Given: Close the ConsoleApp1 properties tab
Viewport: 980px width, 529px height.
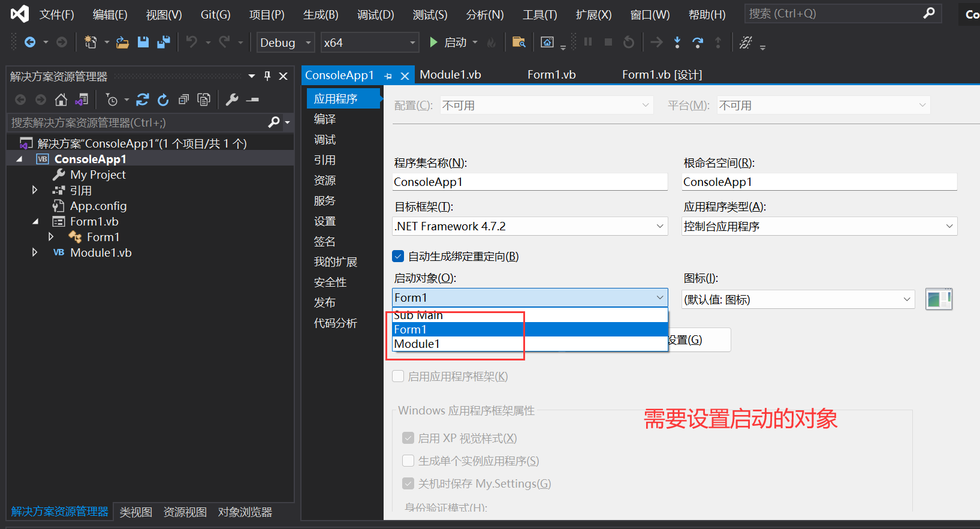Looking at the screenshot, I should coord(405,76).
